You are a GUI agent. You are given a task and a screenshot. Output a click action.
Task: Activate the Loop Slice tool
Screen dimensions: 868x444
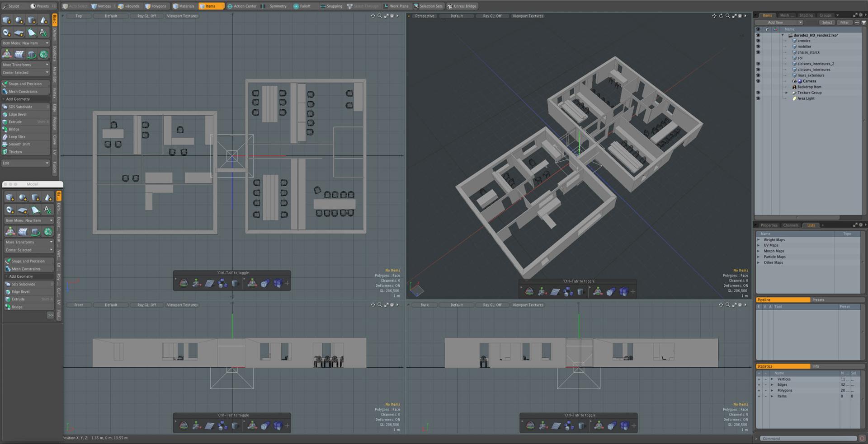26,137
